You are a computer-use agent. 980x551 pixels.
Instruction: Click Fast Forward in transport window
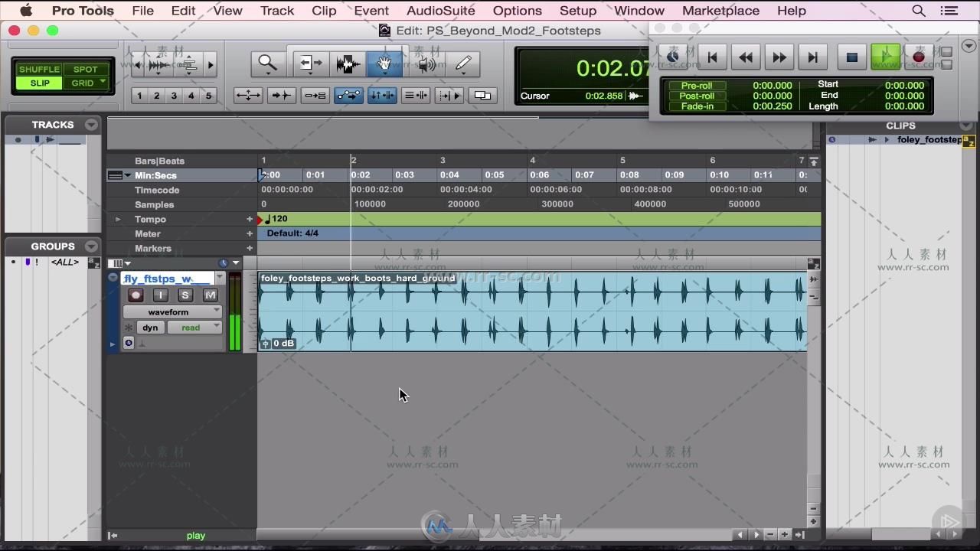click(779, 57)
